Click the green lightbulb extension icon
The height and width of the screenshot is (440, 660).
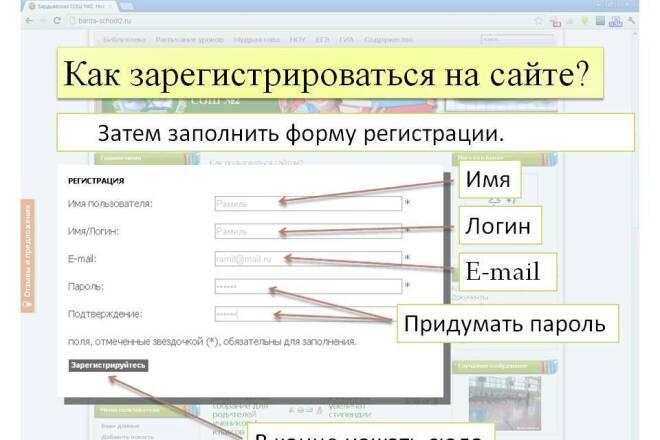pyautogui.click(x=584, y=20)
